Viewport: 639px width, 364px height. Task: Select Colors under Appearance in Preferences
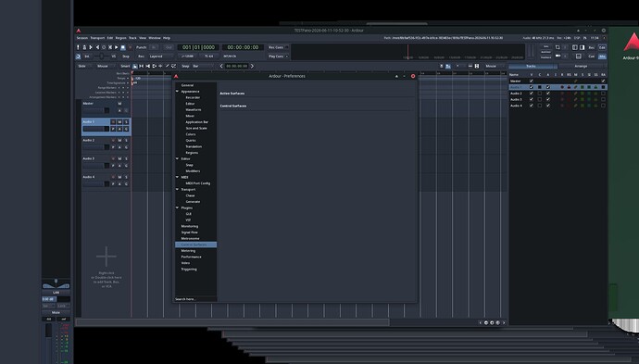pos(191,134)
